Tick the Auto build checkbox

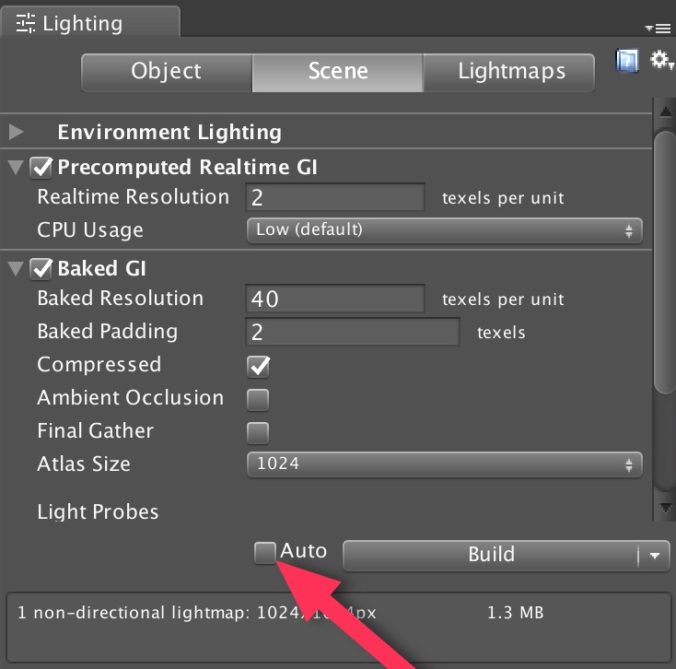pos(264,553)
